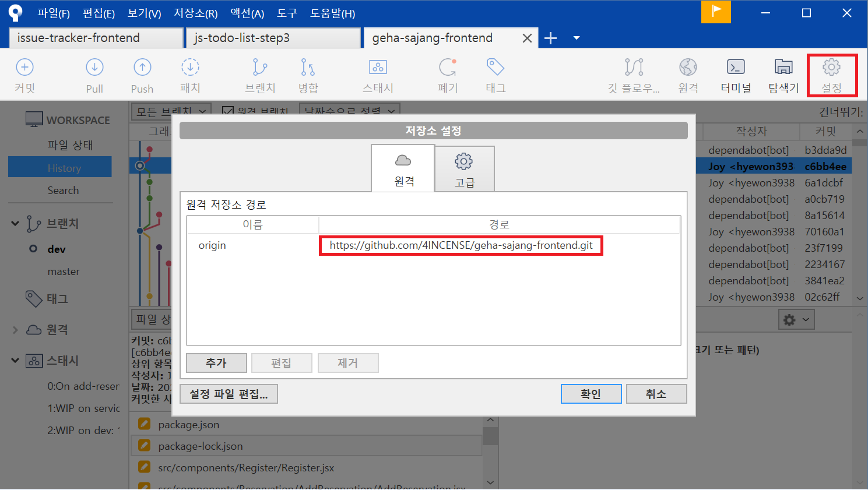Click the package-lock.json modified file icon
The width and height of the screenshot is (868, 490).
[x=144, y=446]
